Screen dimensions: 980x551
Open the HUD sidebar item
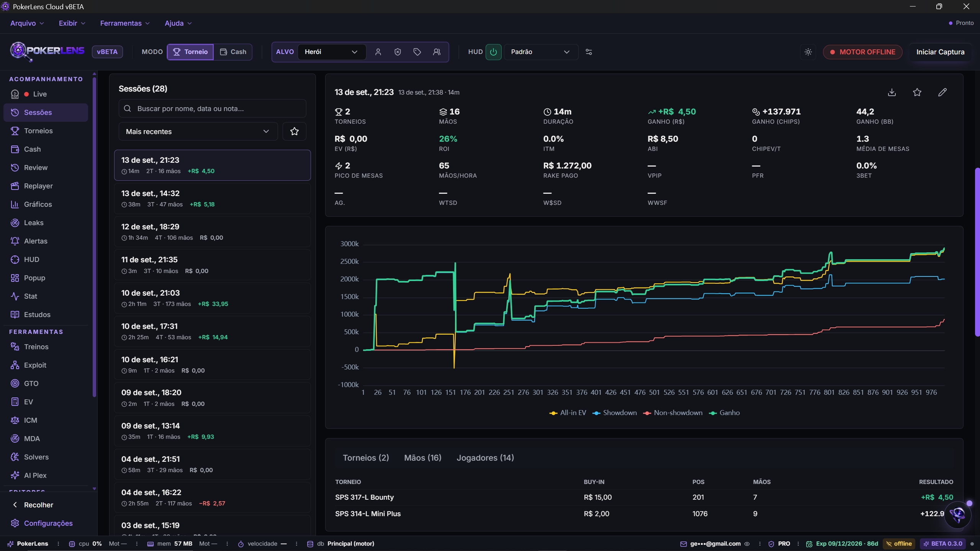(46, 260)
